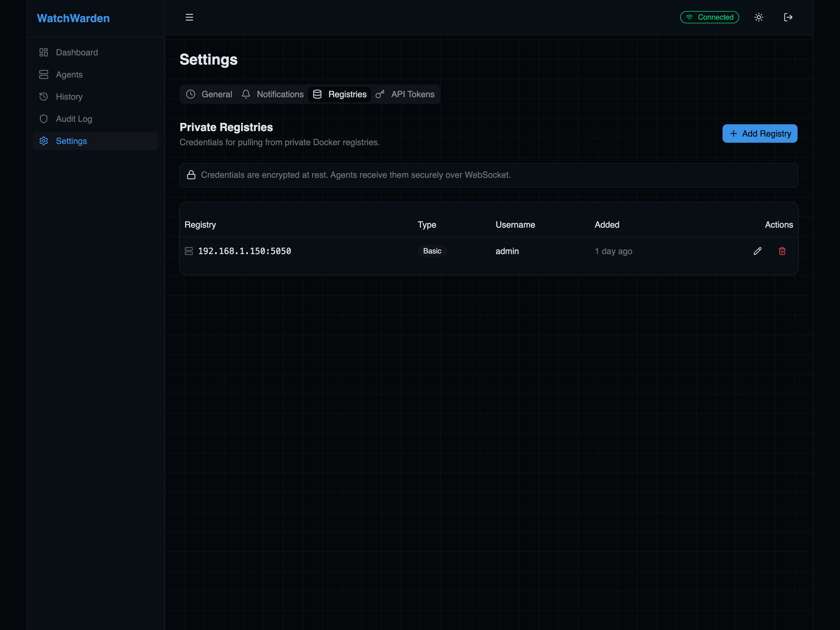Edit the registry entry with the pencil icon
Viewport: 840px width, 630px height.
[758, 251]
